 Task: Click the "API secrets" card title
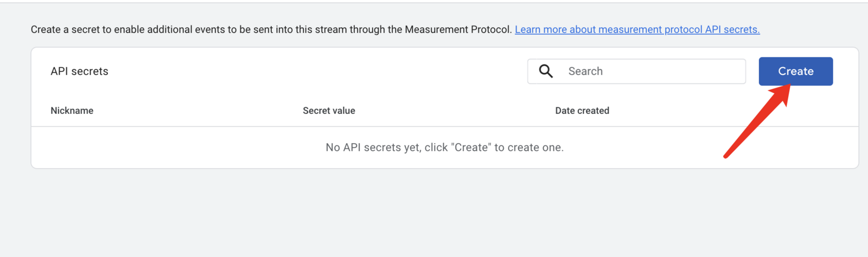pos(79,71)
